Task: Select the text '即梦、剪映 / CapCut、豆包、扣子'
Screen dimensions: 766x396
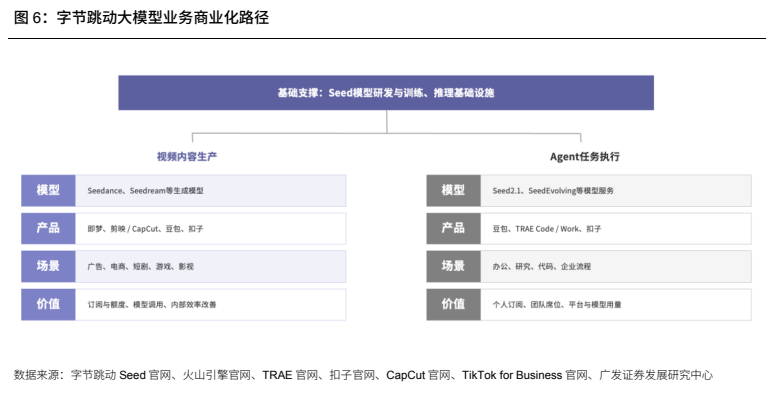Action: coord(146,229)
